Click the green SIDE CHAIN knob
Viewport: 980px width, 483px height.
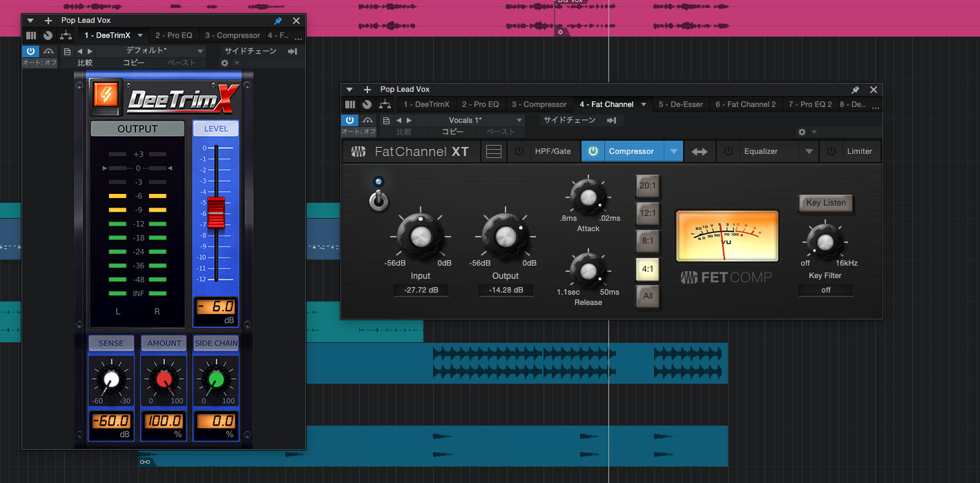point(216,379)
